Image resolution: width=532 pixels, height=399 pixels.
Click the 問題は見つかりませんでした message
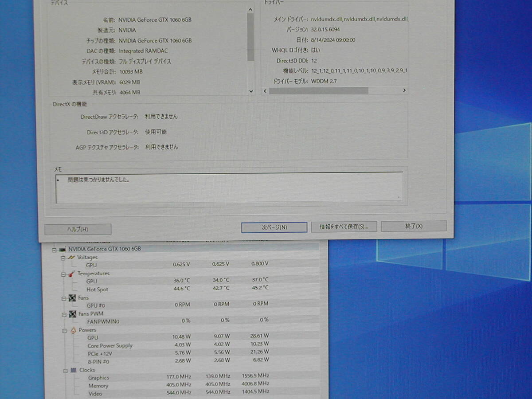click(98, 180)
